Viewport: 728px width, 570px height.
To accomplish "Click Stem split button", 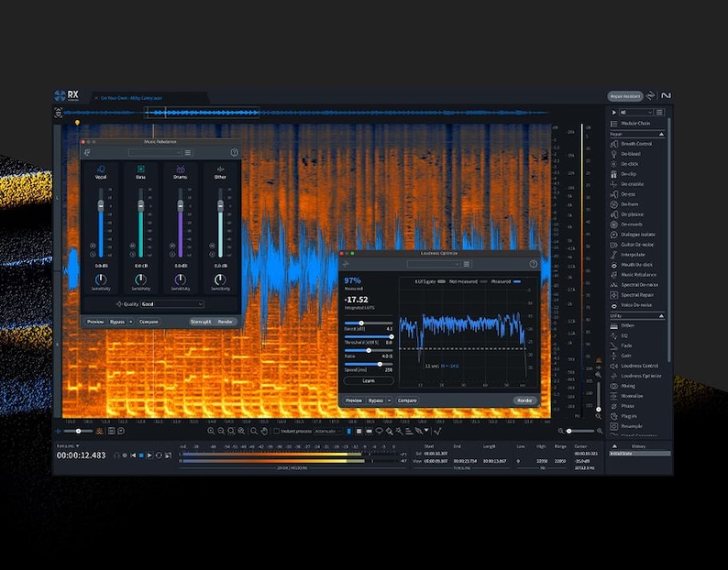I will pyautogui.click(x=201, y=322).
